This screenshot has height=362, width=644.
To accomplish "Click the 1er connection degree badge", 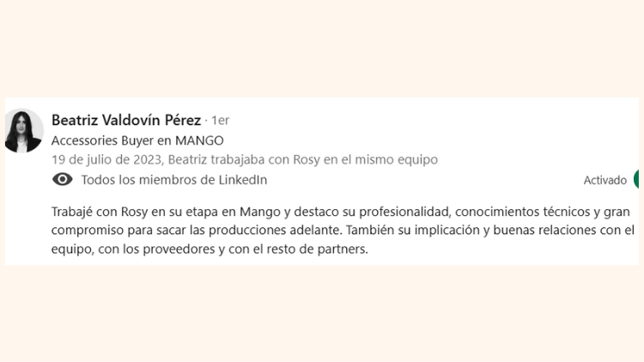I will 220,120.
